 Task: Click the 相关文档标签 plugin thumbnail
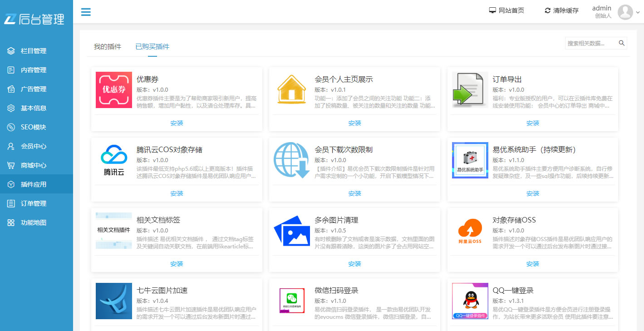(114, 231)
